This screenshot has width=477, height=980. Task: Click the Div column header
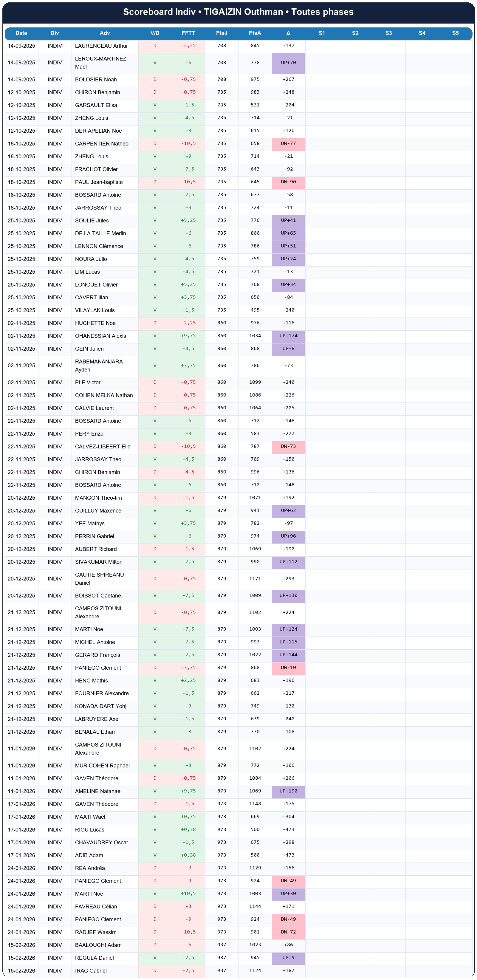pos(55,33)
